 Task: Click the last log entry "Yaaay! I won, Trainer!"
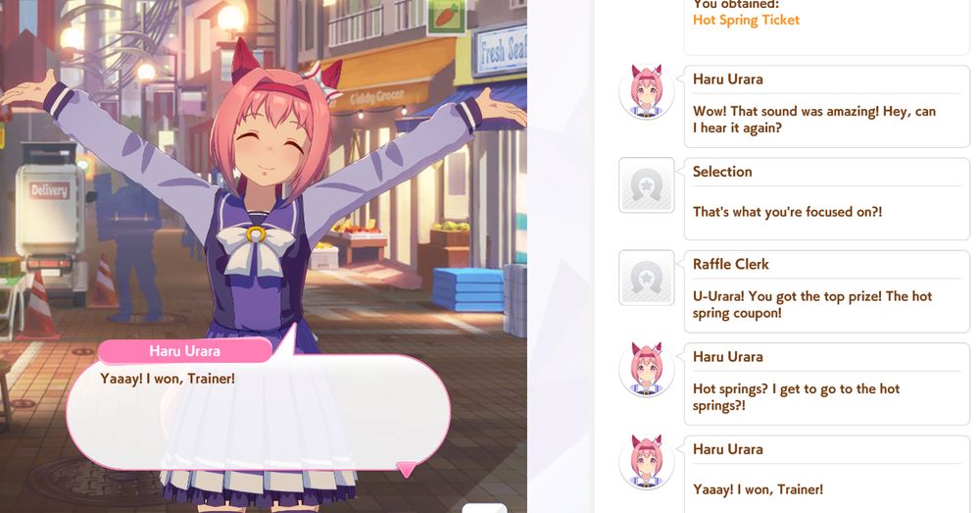[827, 474]
